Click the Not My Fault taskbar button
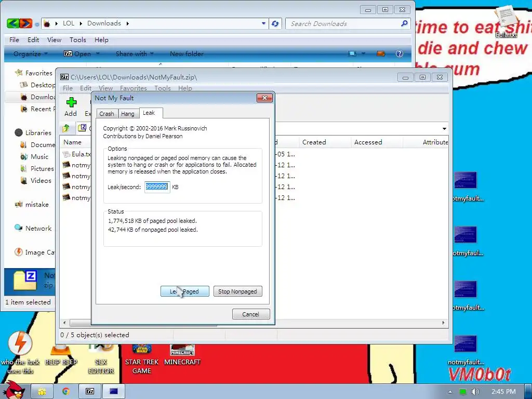532x399 pixels. click(114, 392)
